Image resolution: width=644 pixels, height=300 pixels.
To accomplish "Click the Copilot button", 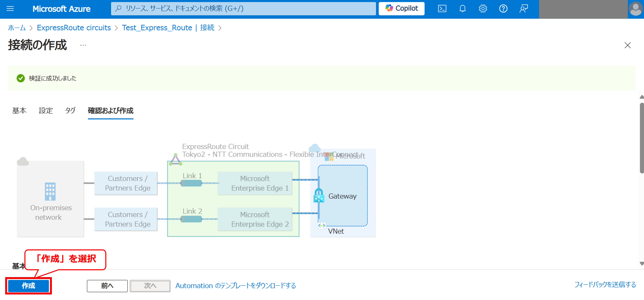I will [x=401, y=9].
